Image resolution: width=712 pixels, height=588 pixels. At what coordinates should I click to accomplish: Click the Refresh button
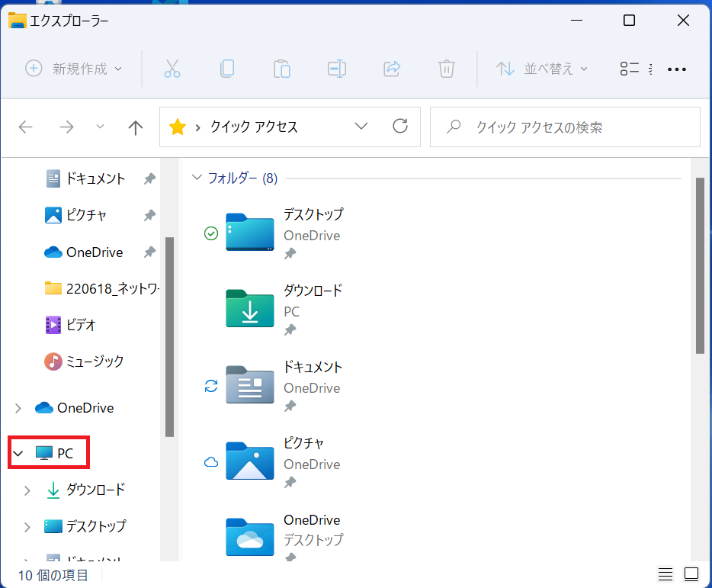coord(400,126)
